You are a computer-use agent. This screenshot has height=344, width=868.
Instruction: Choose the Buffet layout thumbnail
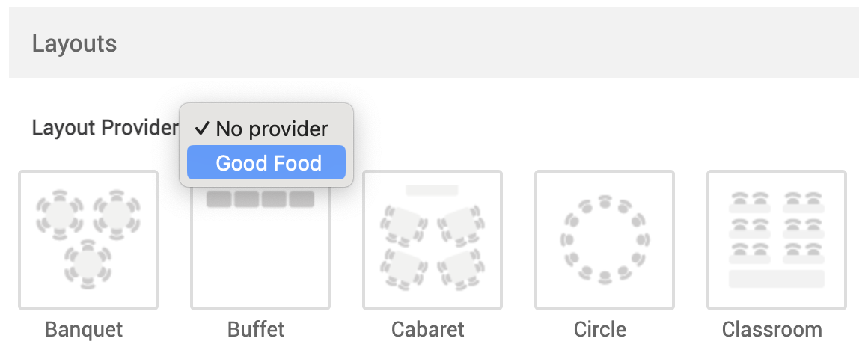(x=260, y=251)
